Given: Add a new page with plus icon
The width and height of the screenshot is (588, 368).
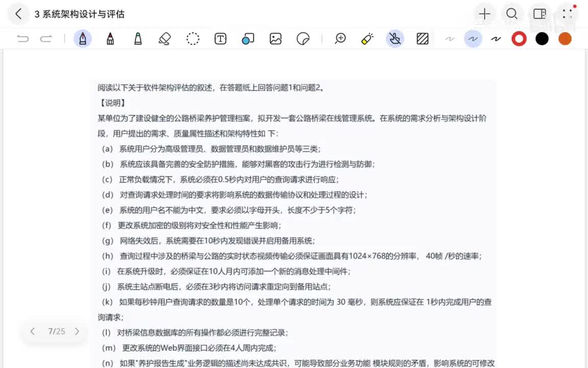Looking at the screenshot, I should 484,14.
